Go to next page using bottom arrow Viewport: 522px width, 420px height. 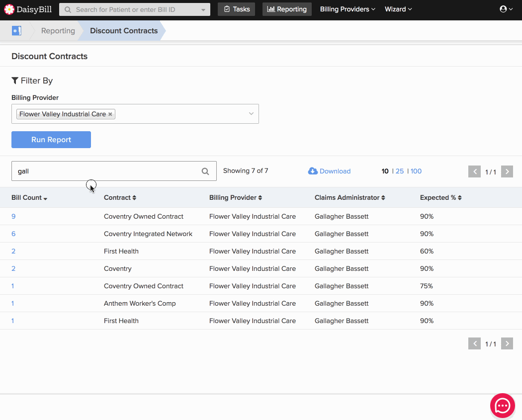pos(507,343)
